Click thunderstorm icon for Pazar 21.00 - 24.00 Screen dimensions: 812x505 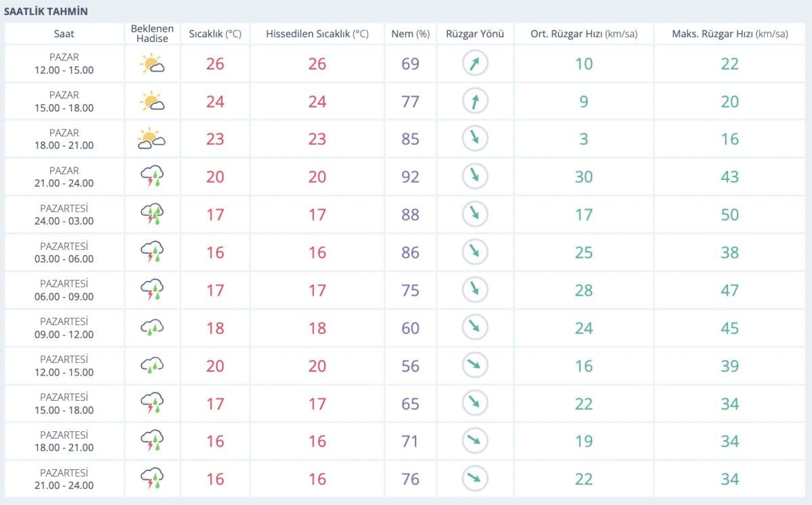[152, 177]
